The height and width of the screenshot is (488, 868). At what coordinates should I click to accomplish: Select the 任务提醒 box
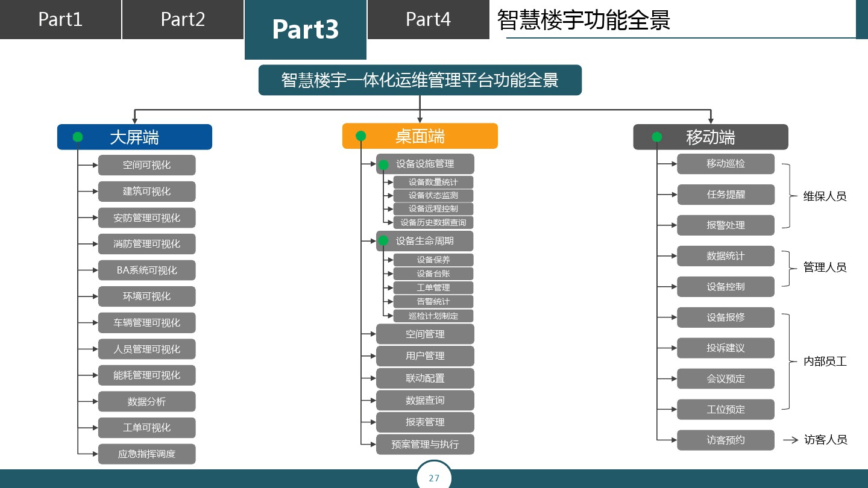click(726, 195)
